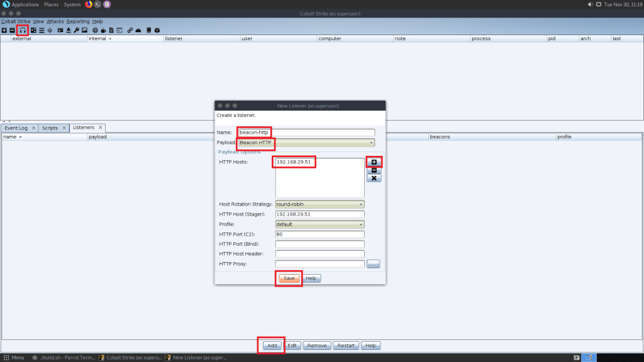The width and height of the screenshot is (644, 362).
Task: Open the settings gear icon in toolbar
Action: click(x=94, y=30)
